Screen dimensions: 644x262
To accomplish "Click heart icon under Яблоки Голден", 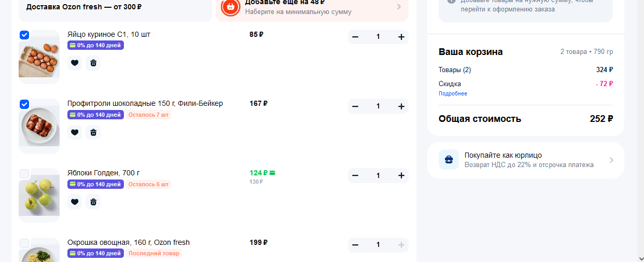I will [x=75, y=202].
